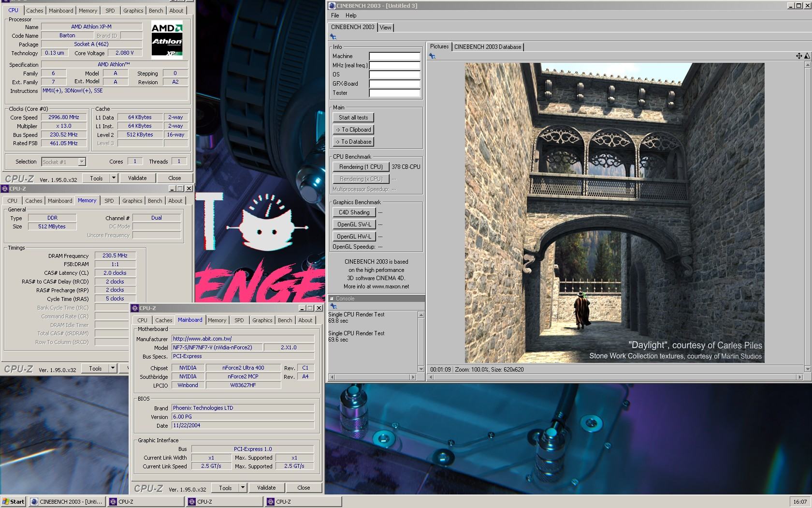This screenshot has height=508, width=812.
Task: Open the Caches tab in CPU window
Action: click(34, 11)
